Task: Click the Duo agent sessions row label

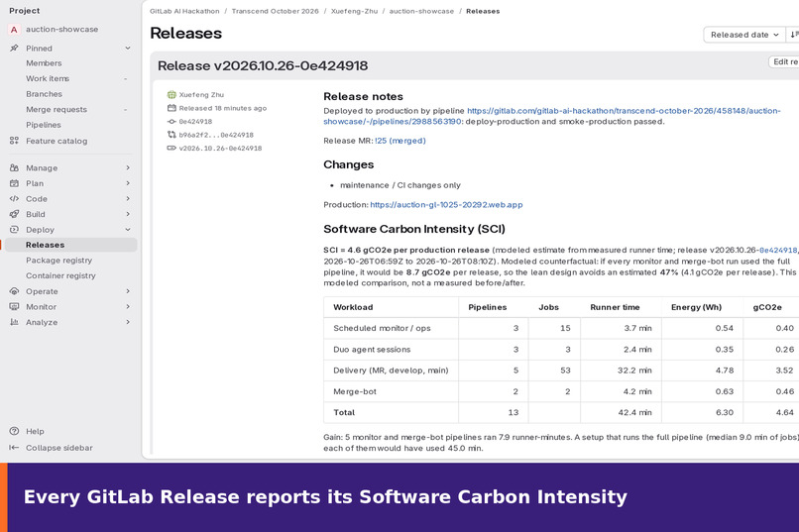Action: 372,350
